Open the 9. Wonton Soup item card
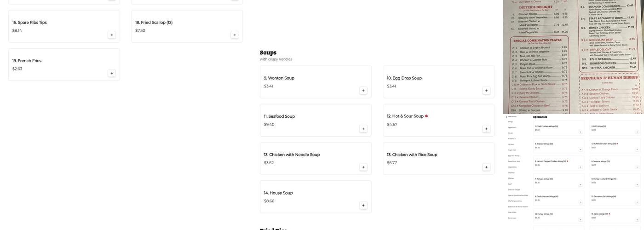644x230 pixels. tap(316, 82)
